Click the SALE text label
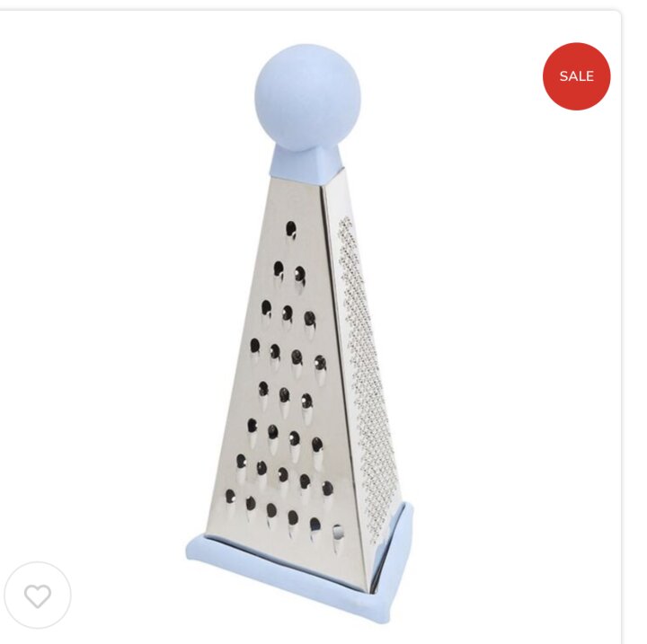 (x=576, y=76)
